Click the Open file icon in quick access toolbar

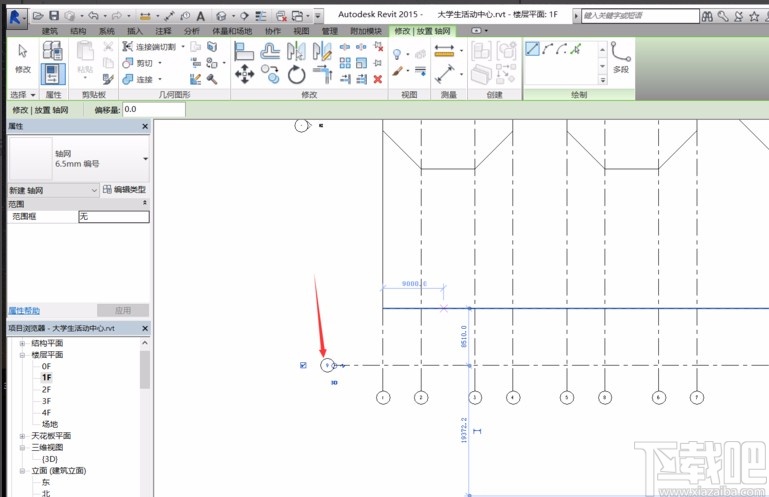point(38,16)
